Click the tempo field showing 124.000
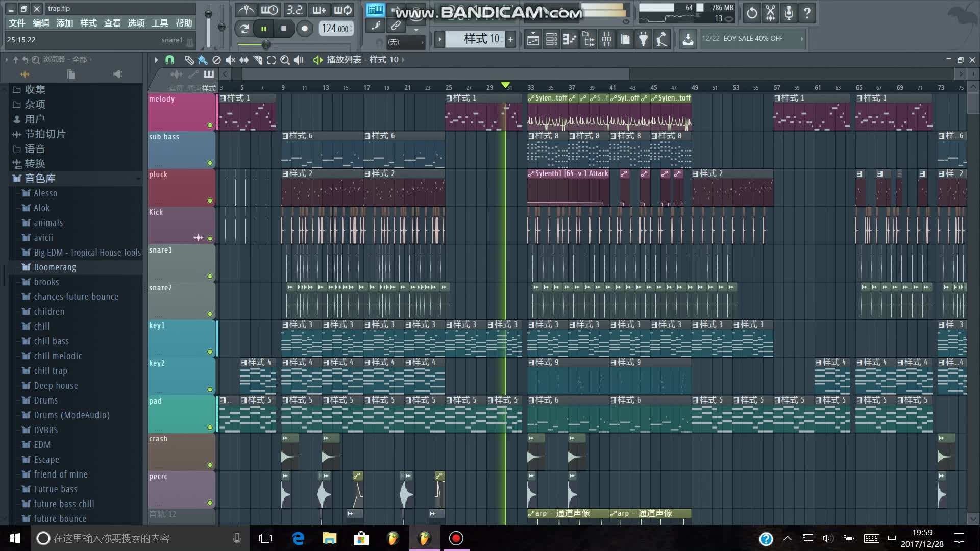 (x=336, y=29)
